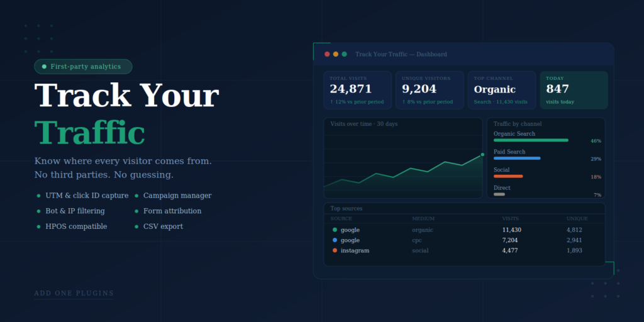This screenshot has height=322, width=644.
Task: Click the 11,430 visits cell
Action: click(x=512, y=230)
